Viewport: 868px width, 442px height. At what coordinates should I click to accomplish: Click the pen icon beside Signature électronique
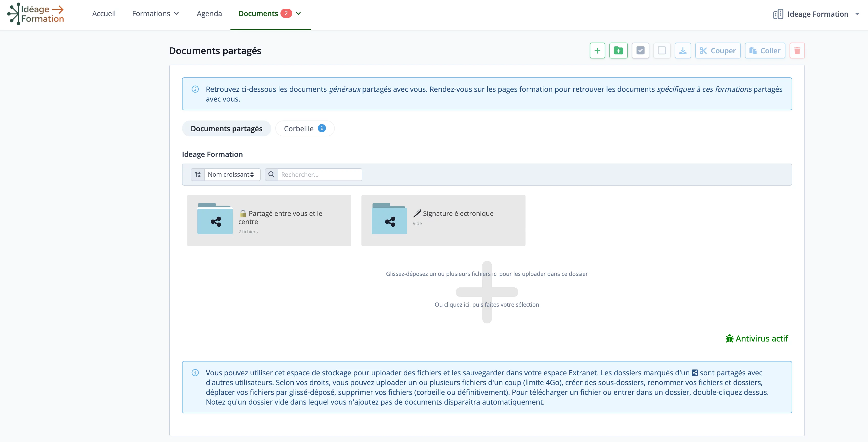tap(417, 213)
